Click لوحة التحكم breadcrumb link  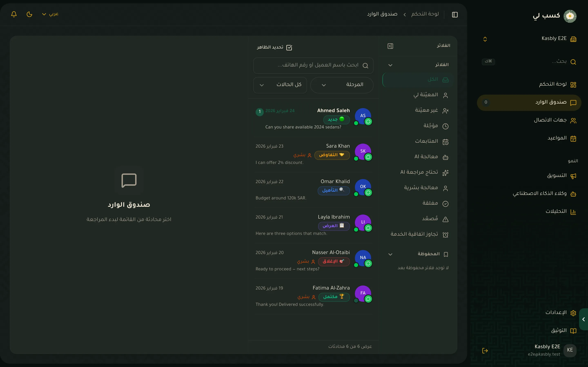pyautogui.click(x=425, y=14)
